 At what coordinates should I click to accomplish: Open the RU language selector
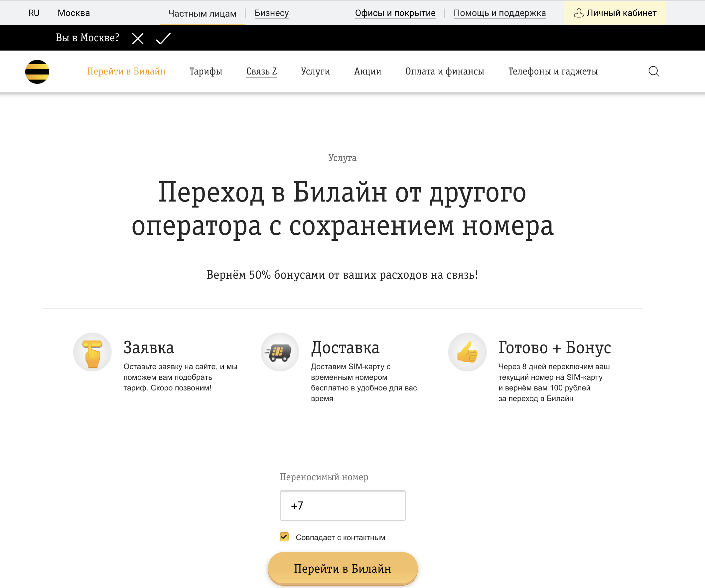coord(34,13)
